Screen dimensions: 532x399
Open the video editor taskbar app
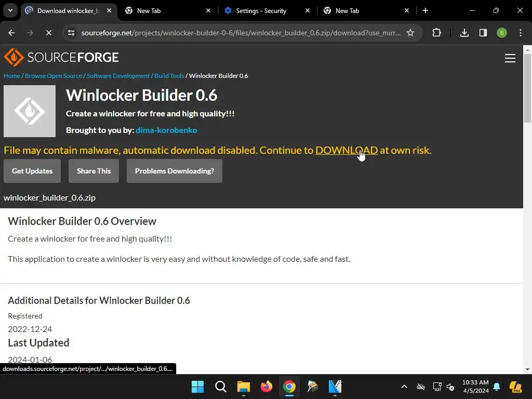[x=335, y=387]
